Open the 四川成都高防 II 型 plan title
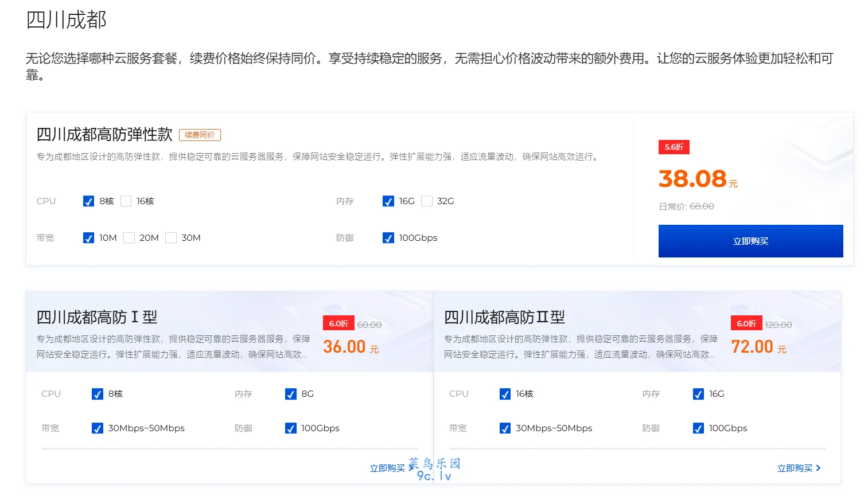868x500 pixels. point(504,317)
